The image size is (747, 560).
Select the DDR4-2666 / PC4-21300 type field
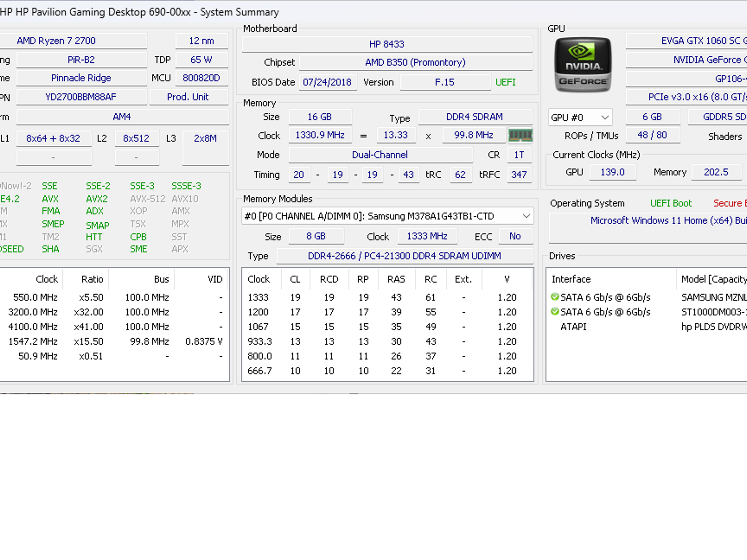click(405, 256)
